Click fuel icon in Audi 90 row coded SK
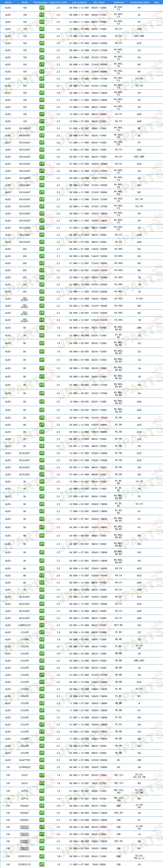This screenshot has height=868, width=163. tap(42, 488)
